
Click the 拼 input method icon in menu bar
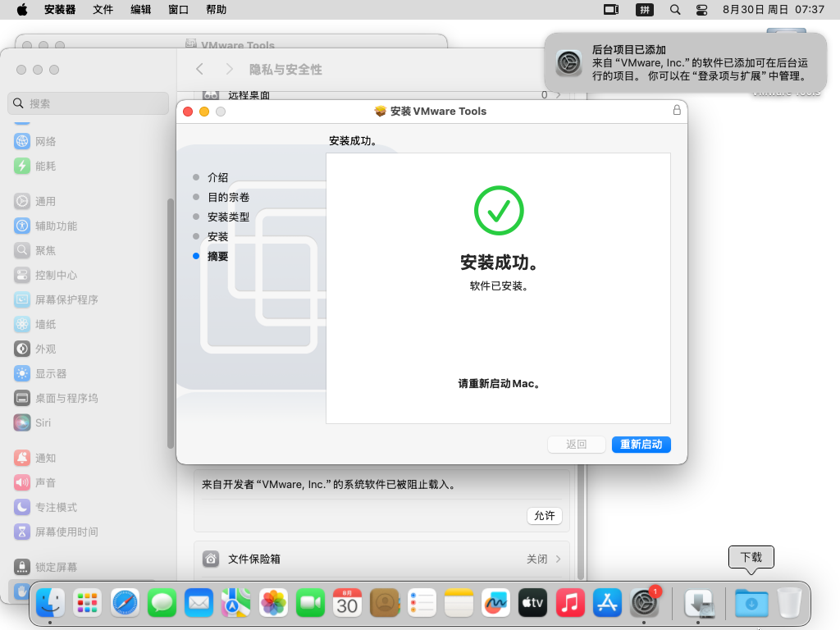click(645, 10)
